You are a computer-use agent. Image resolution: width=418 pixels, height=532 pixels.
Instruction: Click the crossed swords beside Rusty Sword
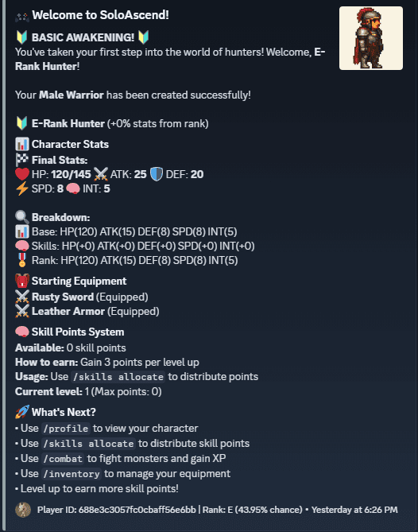tap(22, 297)
